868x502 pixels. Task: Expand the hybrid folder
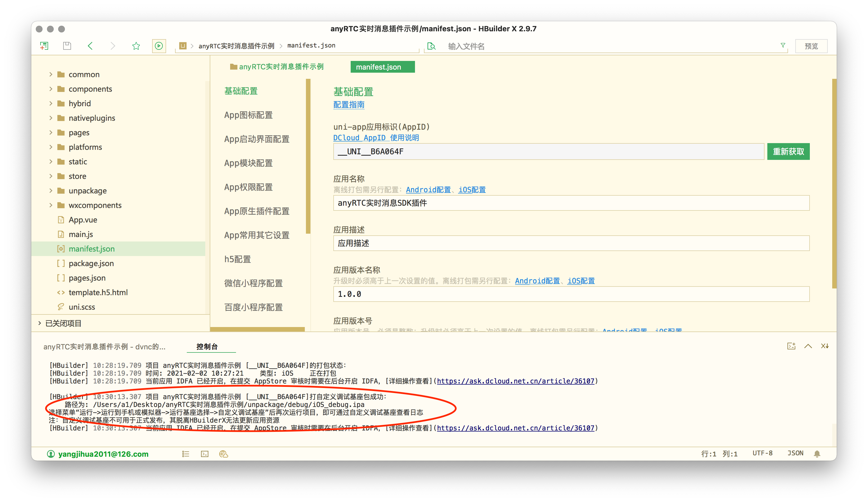(x=51, y=103)
